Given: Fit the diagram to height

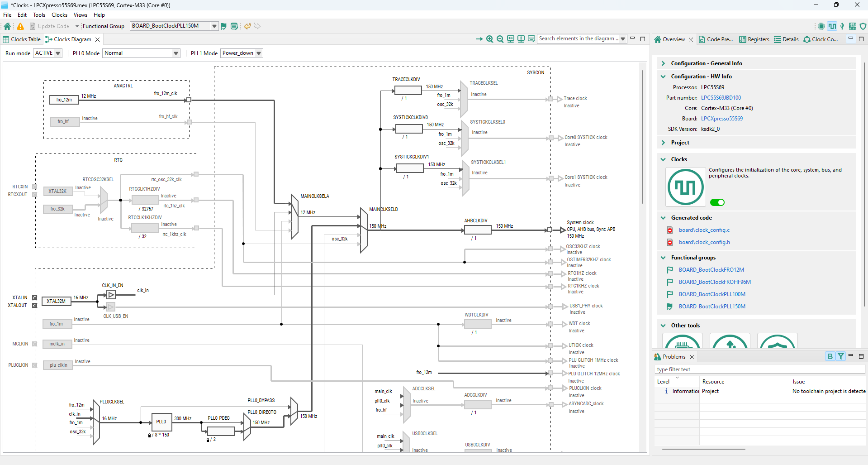Looking at the screenshot, I should point(521,39).
